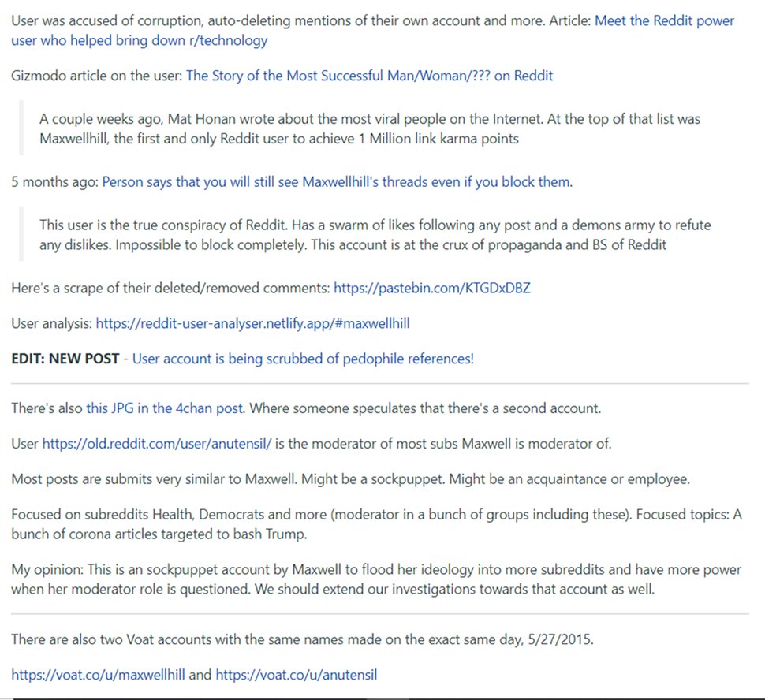Viewport: 765px width, 700px height.
Task: Click the bold 'EDIT: NEW POST' text
Action: click(65, 359)
